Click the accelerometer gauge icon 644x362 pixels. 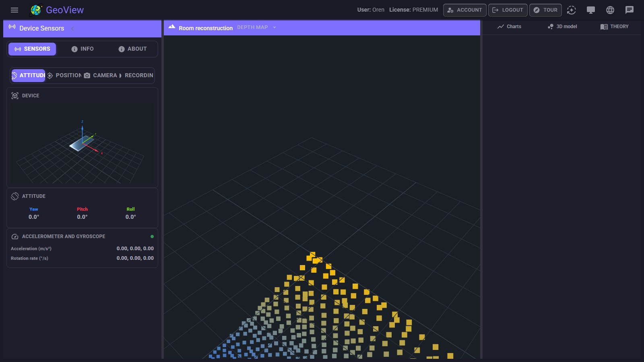(x=15, y=237)
